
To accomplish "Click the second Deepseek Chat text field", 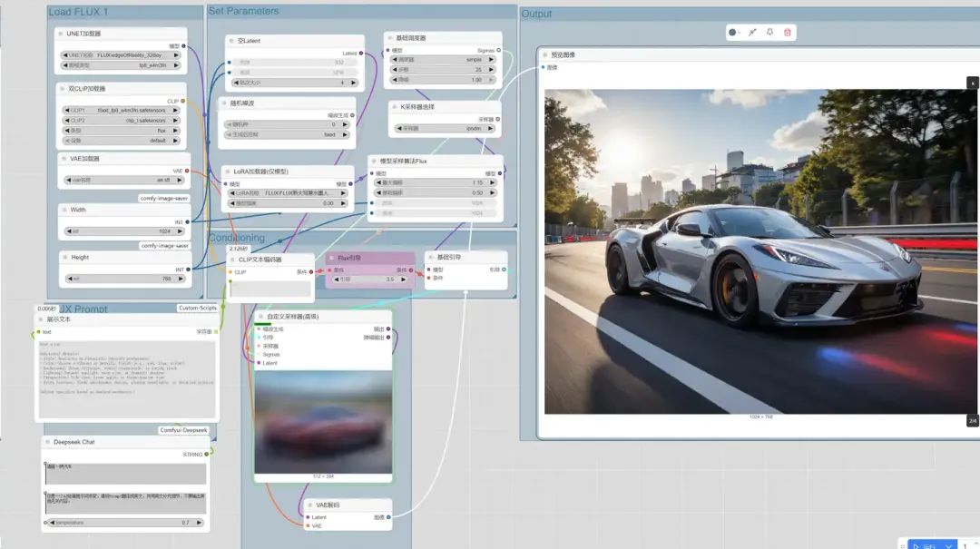I will (125, 502).
